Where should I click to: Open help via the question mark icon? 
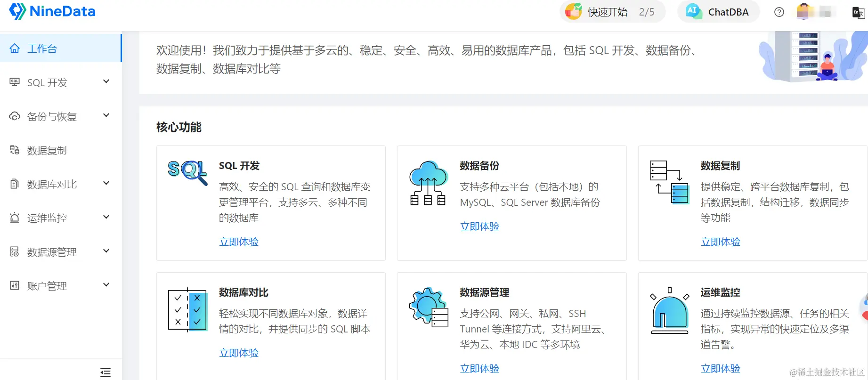coord(779,12)
